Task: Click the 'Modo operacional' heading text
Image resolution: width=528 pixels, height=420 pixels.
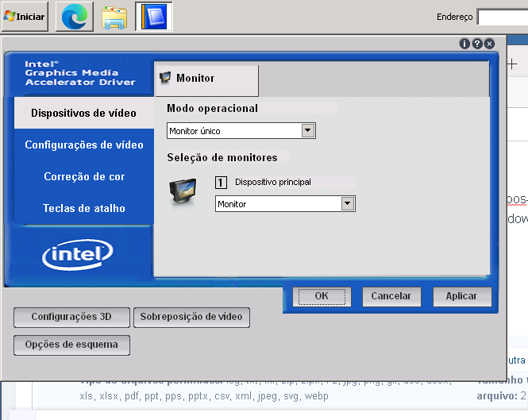Action: (213, 109)
